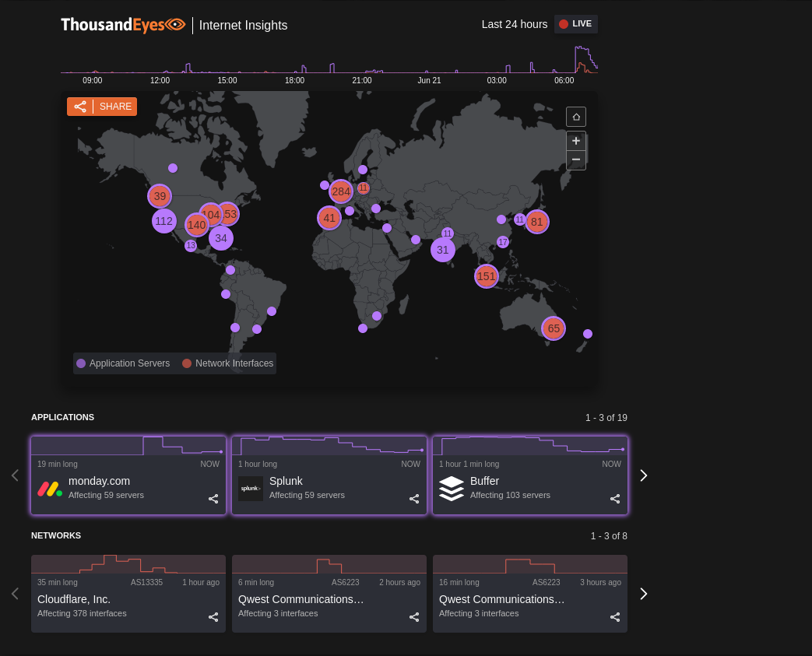
Task: Click the Buffer card sparkline chart
Action: click(530, 446)
